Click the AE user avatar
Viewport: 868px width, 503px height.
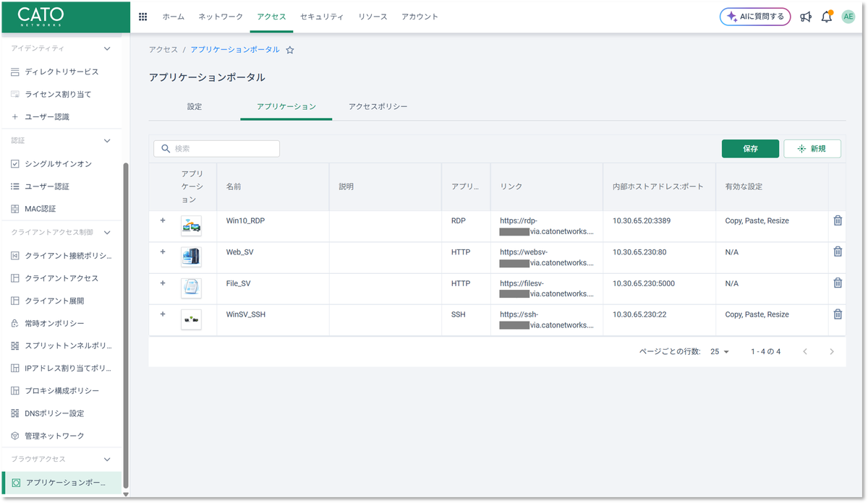click(x=848, y=16)
